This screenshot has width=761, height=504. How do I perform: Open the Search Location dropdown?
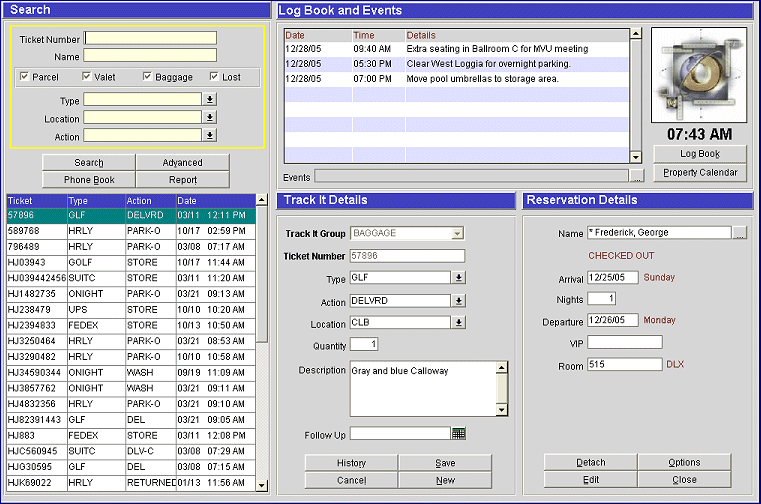(210, 118)
